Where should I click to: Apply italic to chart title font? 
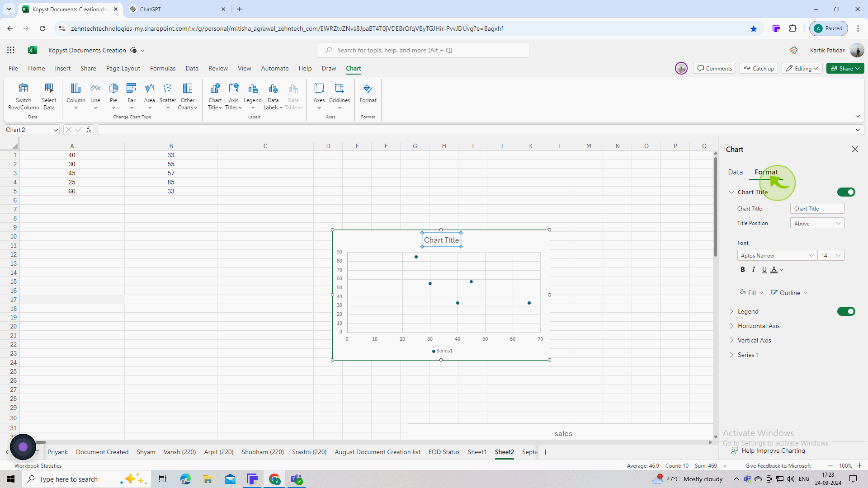753,270
